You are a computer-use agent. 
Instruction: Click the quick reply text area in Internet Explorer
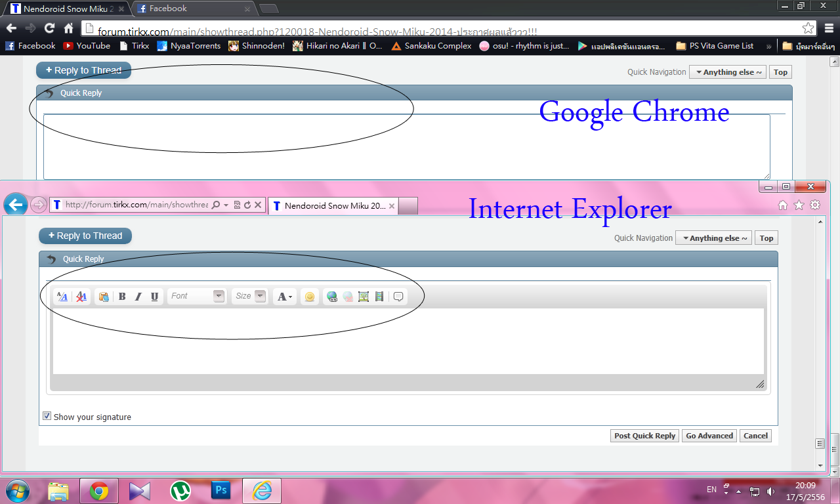click(x=408, y=341)
